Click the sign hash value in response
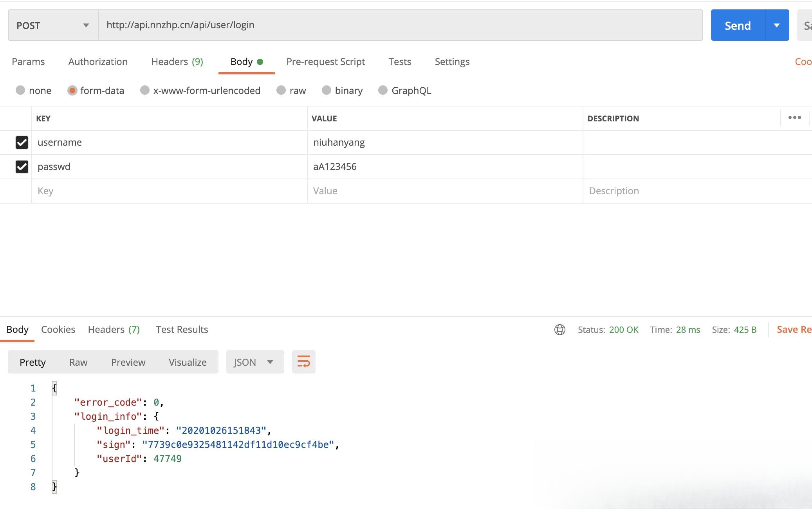Screen dimensions: 812x509 pos(238,444)
